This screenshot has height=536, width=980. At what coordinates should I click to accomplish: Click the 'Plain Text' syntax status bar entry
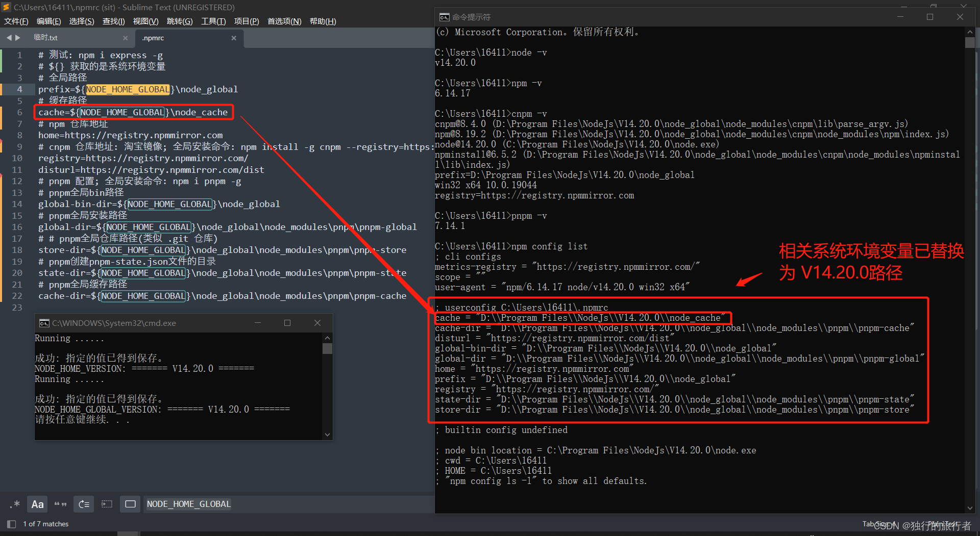(x=943, y=524)
